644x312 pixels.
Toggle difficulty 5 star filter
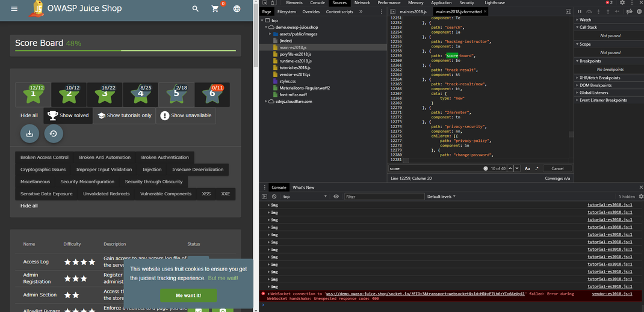tap(176, 95)
